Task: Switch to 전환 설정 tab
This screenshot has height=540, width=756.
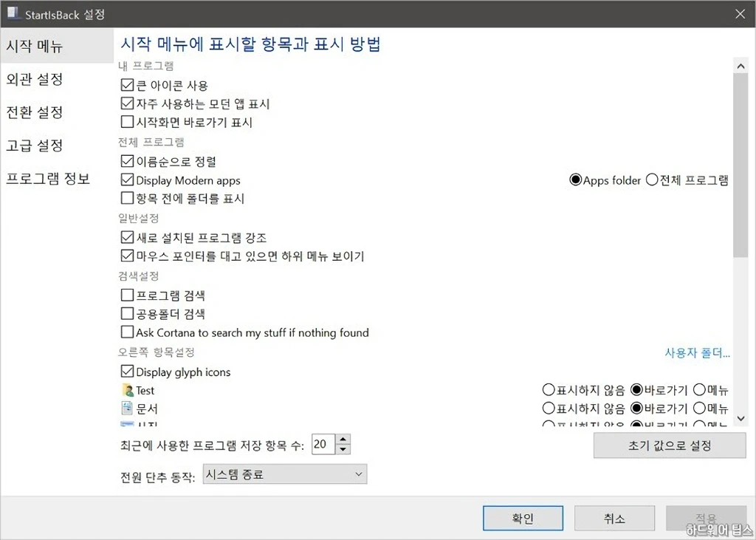Action: (57, 112)
